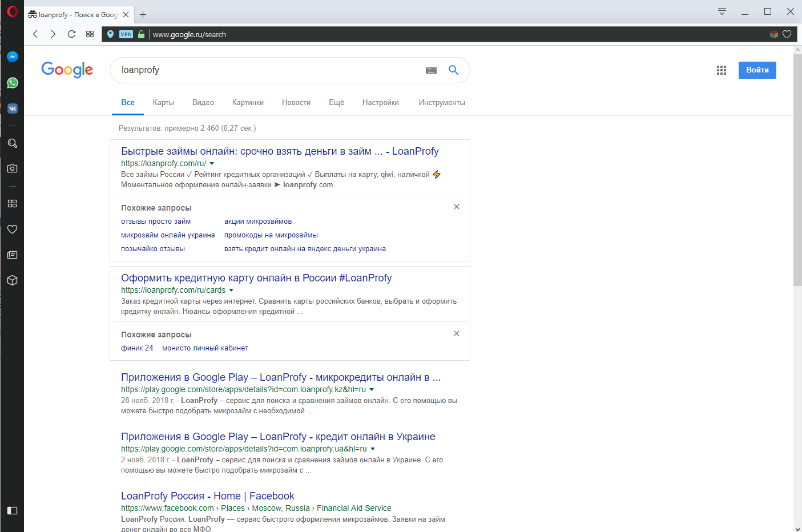Close second Похожие запросы box
This screenshot has height=532, width=802.
pos(457,333)
